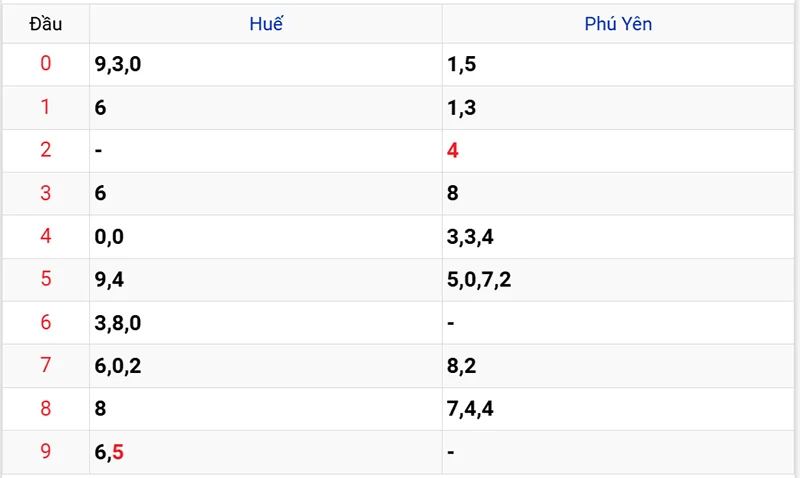Click Huế cell showing 3,8,0
800x478 pixels.
(x=118, y=323)
